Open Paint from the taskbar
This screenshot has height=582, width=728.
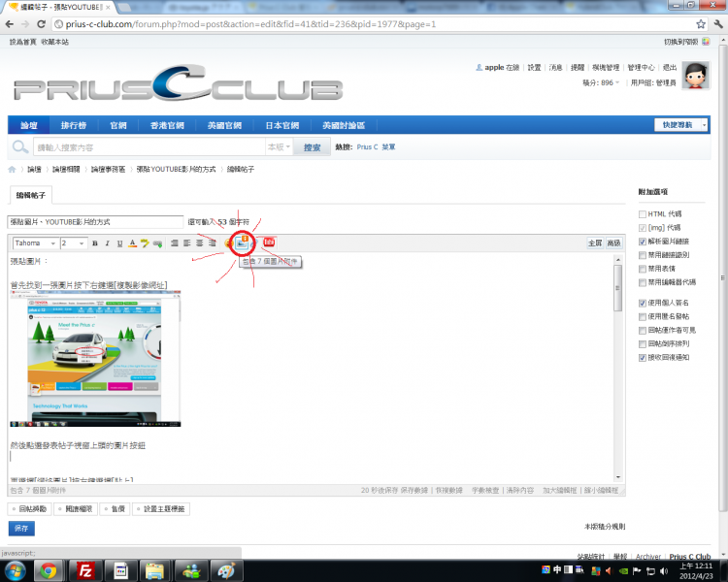[225, 571]
